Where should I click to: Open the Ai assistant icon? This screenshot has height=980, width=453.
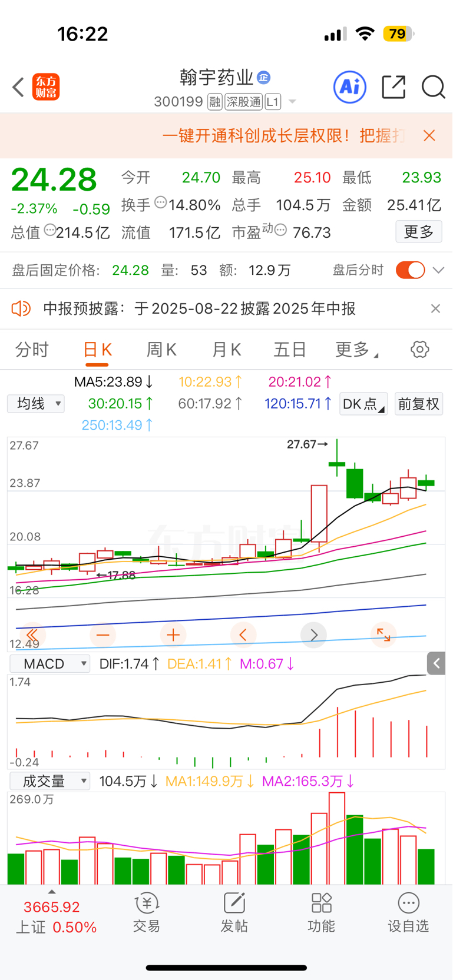coord(350,87)
